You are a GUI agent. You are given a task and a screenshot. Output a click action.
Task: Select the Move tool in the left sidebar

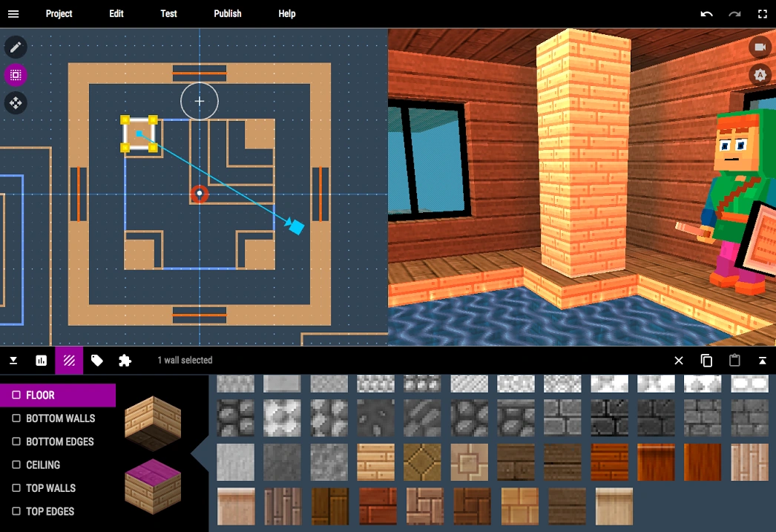click(x=16, y=103)
